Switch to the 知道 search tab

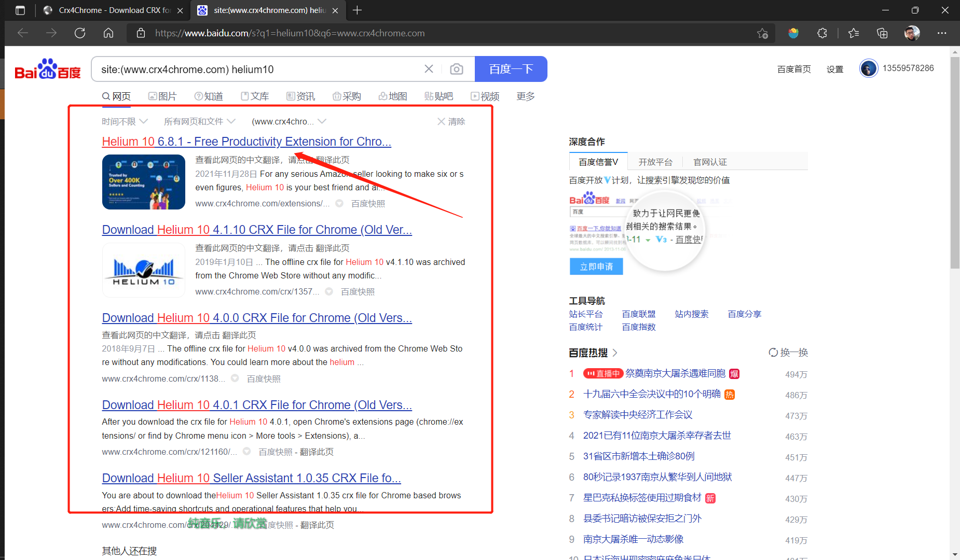pos(209,96)
